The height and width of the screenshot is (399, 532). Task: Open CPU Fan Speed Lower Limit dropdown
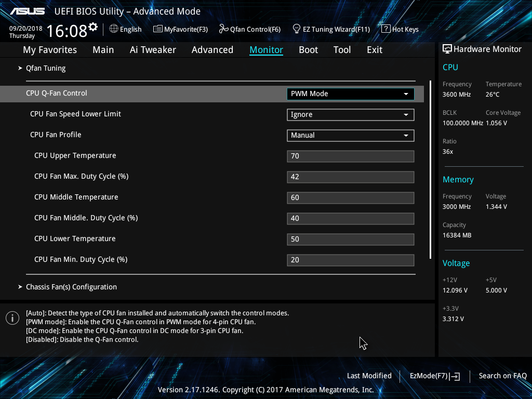click(x=350, y=114)
